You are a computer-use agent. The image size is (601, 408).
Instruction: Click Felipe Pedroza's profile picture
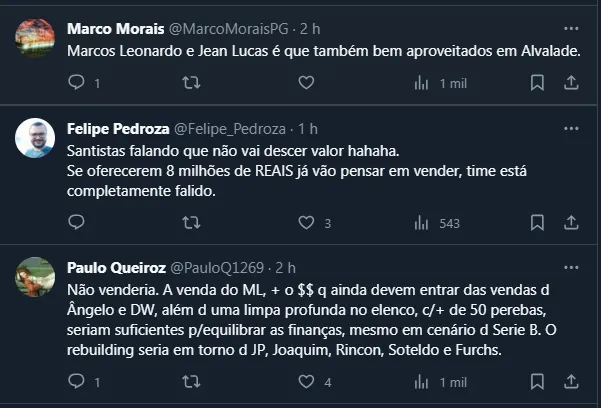(36, 138)
